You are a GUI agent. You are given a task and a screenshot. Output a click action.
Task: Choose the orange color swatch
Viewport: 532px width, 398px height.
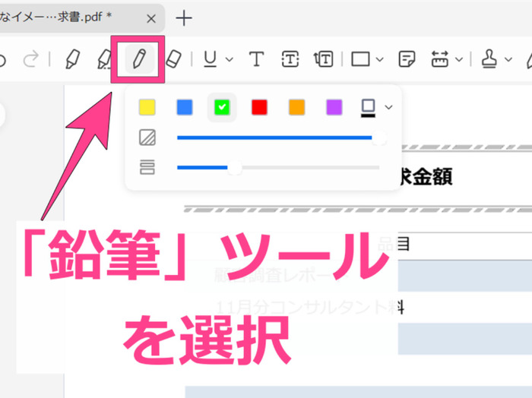click(296, 107)
